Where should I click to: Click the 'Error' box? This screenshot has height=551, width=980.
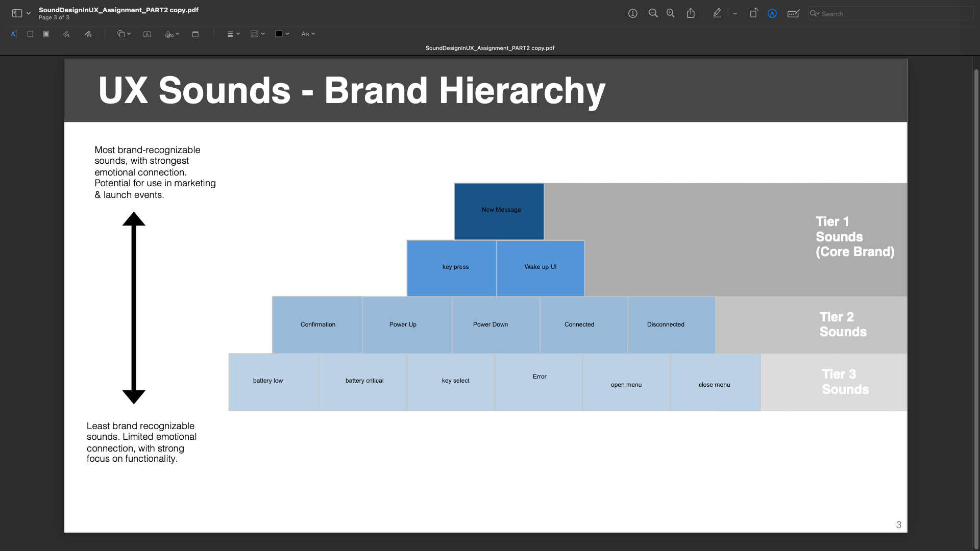538,382
